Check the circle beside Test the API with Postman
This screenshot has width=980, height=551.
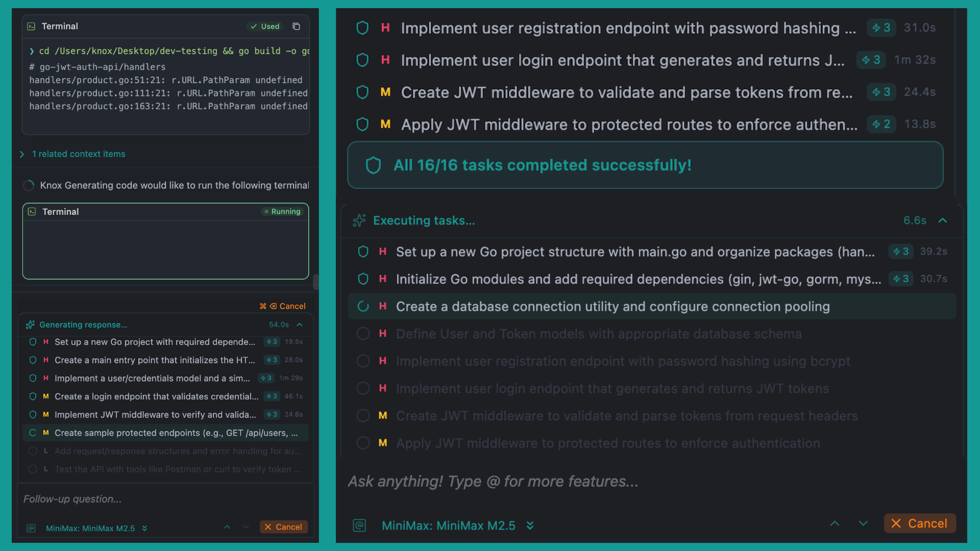[x=33, y=469]
